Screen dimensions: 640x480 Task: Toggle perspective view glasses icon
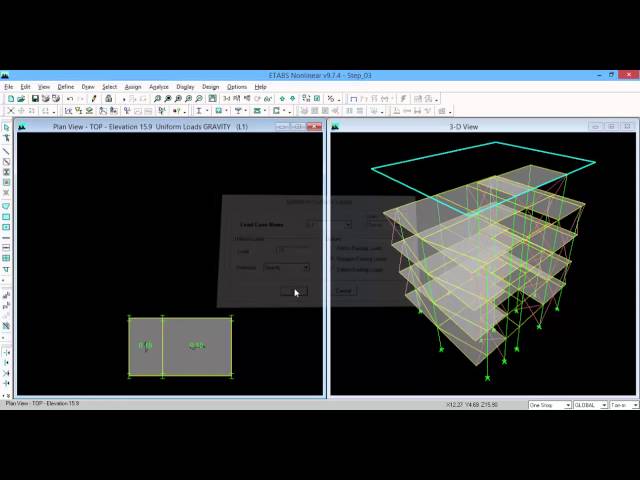coord(268,99)
